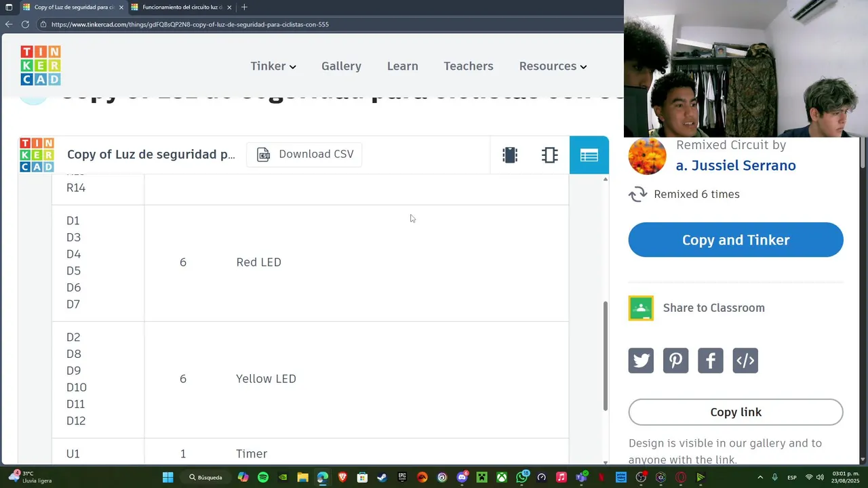
Task: Click the author's flower avatar
Action: (647, 156)
